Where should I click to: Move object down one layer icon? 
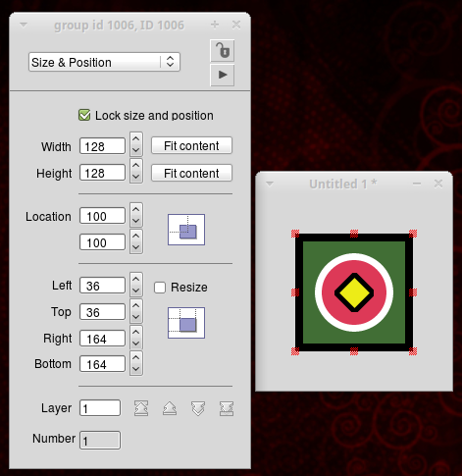pos(198,408)
